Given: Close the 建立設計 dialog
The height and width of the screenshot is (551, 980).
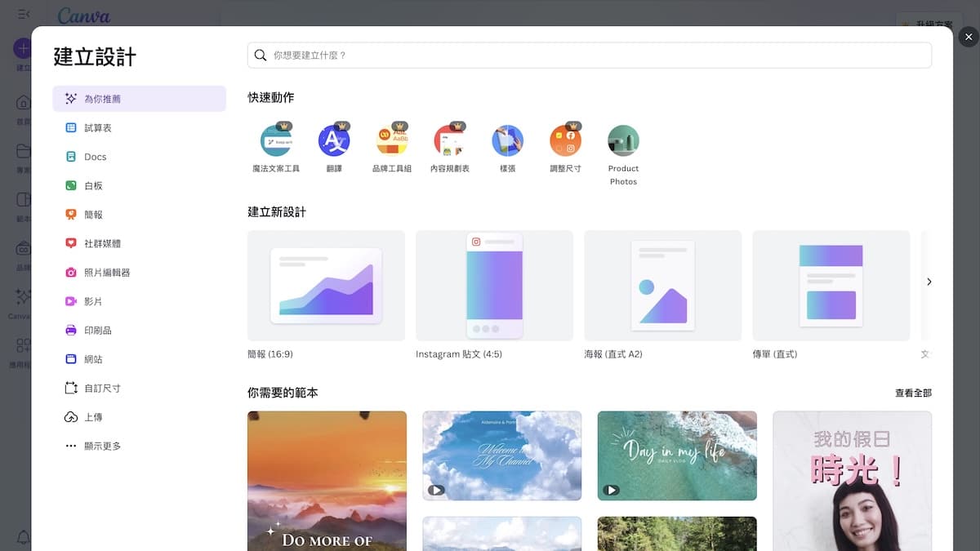Looking at the screenshot, I should (968, 37).
